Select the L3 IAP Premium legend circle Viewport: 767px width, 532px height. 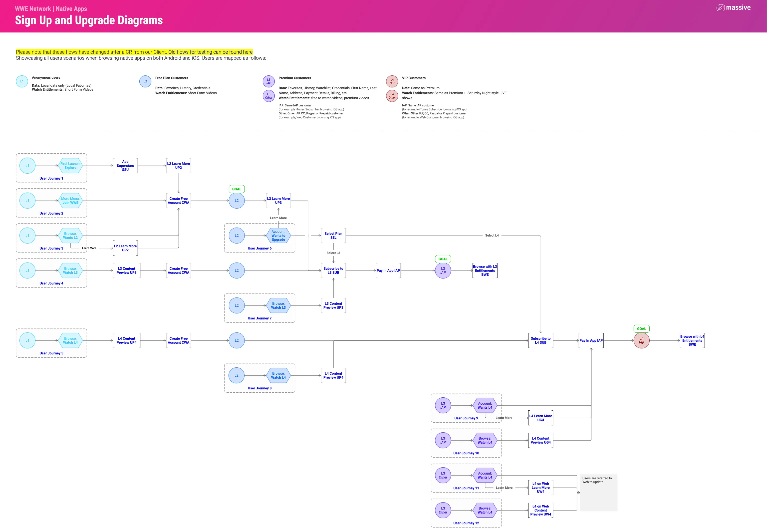point(269,81)
